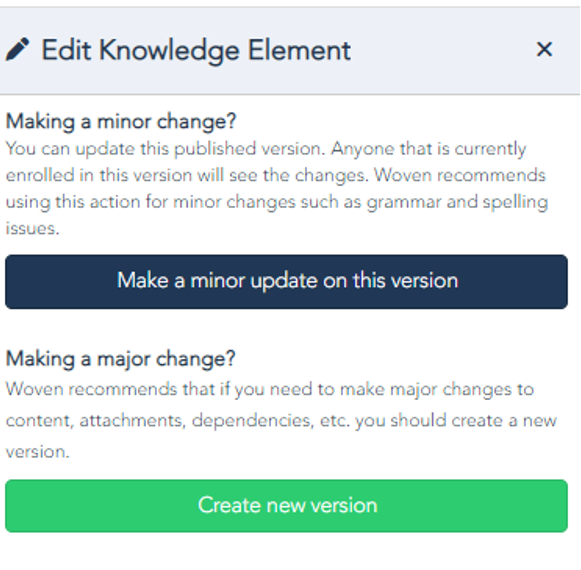Image resolution: width=581 pixels, height=570 pixels.
Task: Click the phrase content, attachments, dependencies
Action: (x=160, y=421)
